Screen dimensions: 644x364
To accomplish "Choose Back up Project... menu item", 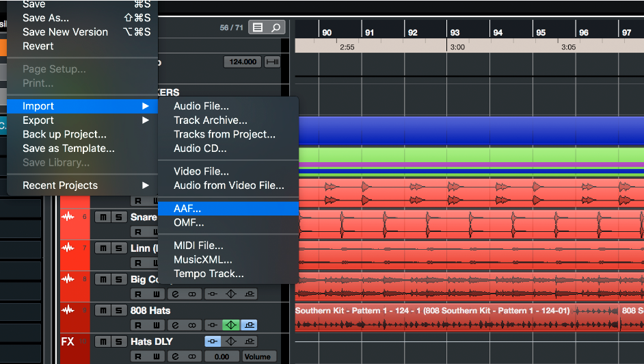I will point(83,134).
